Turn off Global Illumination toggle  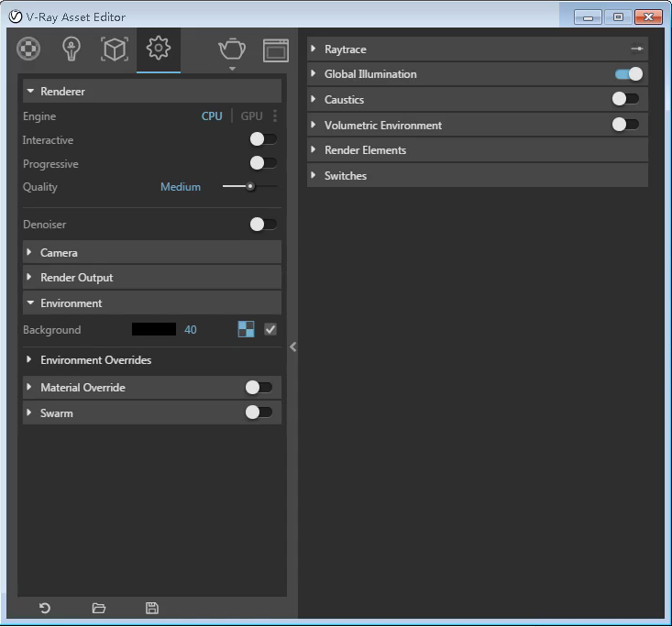629,74
